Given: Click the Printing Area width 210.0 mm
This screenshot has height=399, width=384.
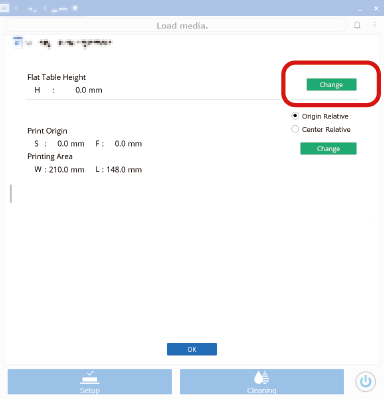Looking at the screenshot, I should [66, 170].
